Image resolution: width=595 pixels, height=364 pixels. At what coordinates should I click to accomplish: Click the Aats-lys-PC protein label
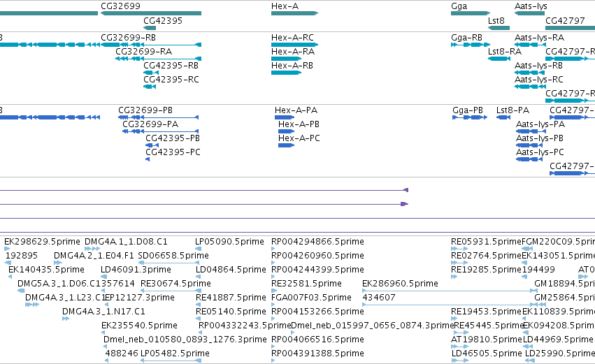pyautogui.click(x=540, y=152)
